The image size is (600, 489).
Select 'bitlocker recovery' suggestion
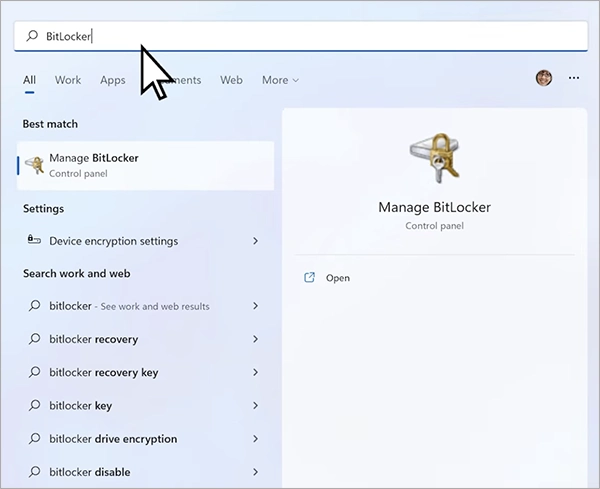145,339
